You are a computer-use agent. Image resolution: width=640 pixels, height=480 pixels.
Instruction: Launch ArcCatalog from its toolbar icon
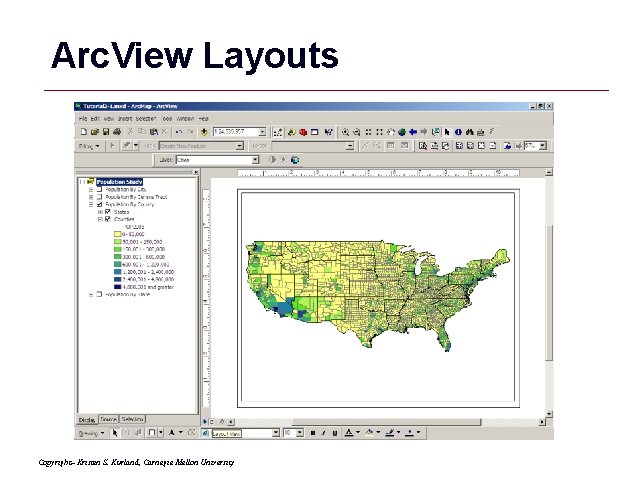pyautogui.click(x=291, y=132)
